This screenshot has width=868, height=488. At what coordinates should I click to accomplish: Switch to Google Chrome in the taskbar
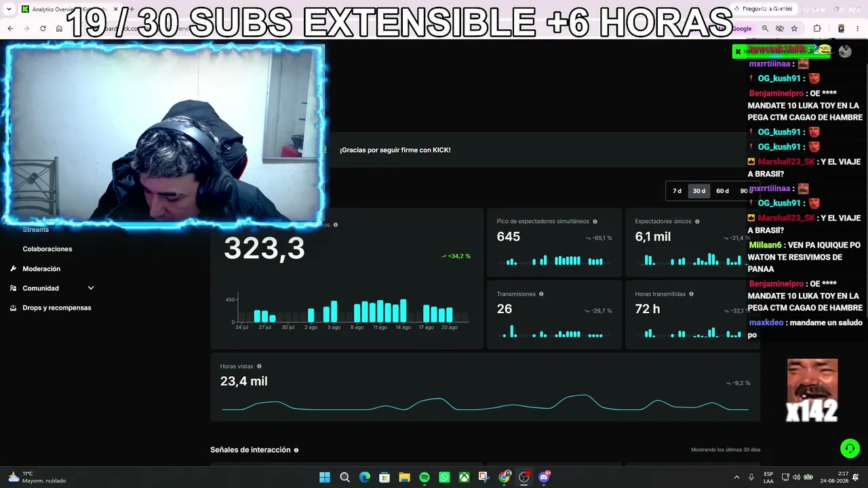pyautogui.click(x=504, y=477)
